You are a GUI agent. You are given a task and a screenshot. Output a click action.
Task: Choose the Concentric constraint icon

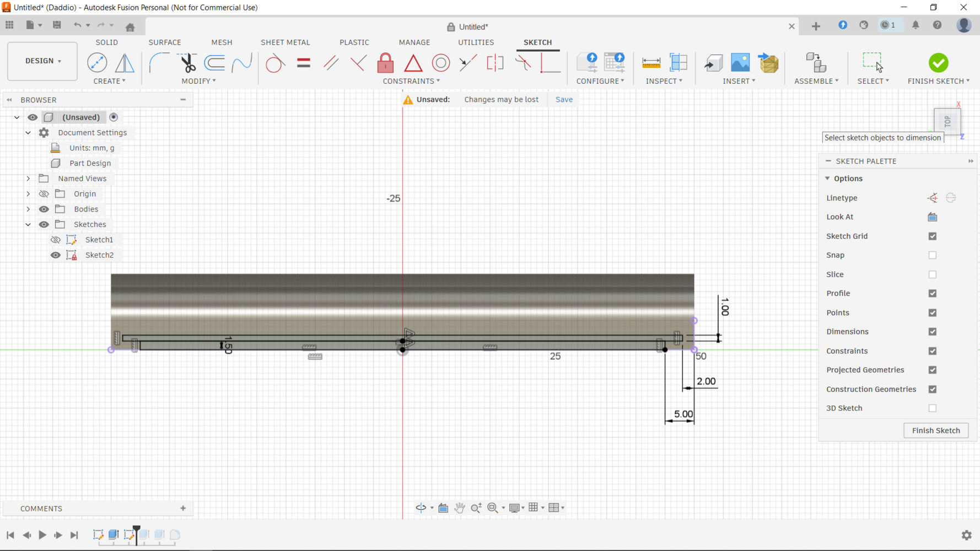440,63
